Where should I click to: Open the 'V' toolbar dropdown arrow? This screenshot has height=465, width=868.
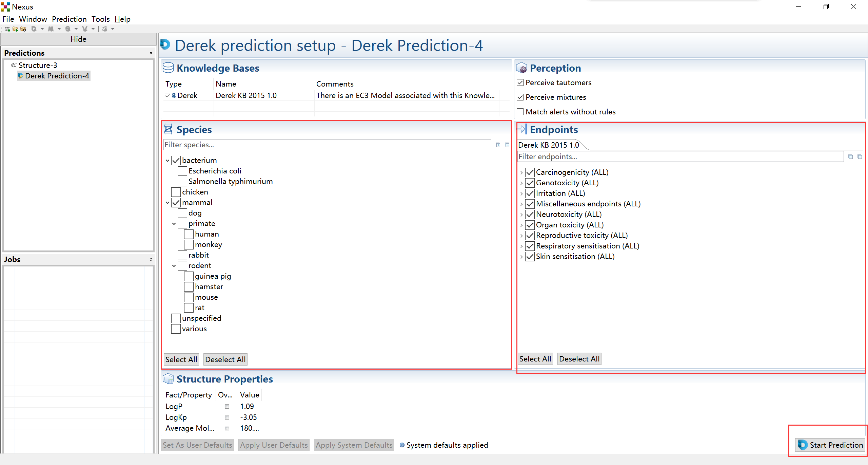[93, 29]
